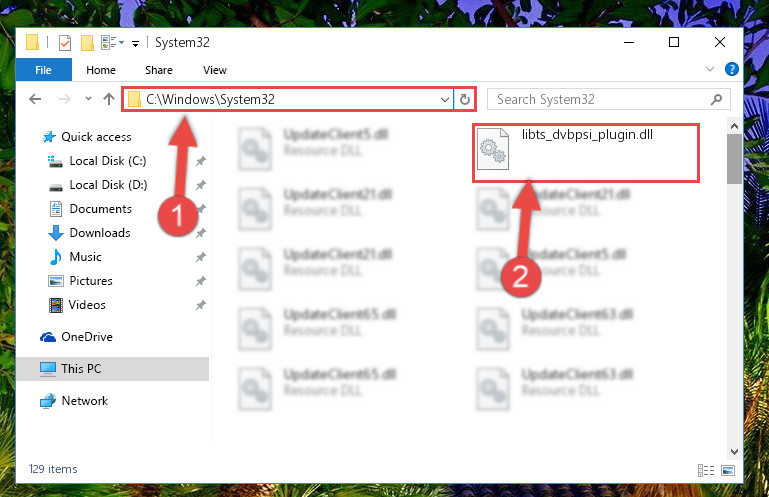Click the Back navigation arrow

[35, 99]
